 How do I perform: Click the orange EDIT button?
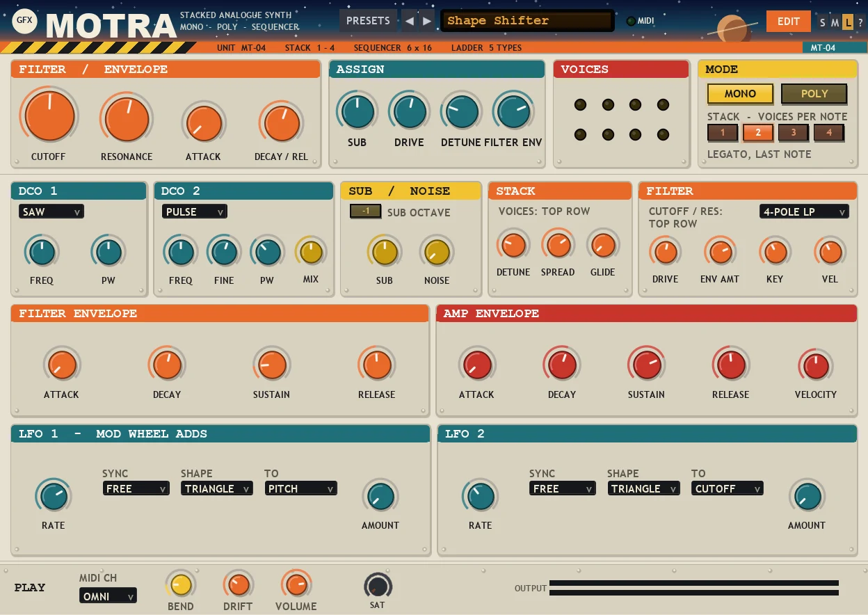pyautogui.click(x=788, y=22)
